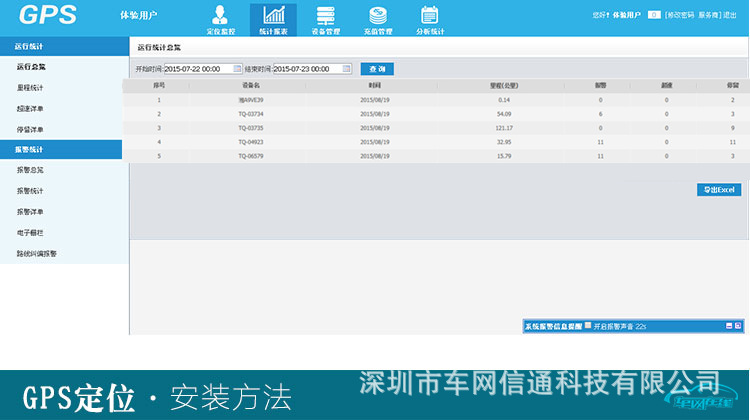Click calendar icon for 开始时间 start time
This screenshot has height=420, width=750.
238,69
